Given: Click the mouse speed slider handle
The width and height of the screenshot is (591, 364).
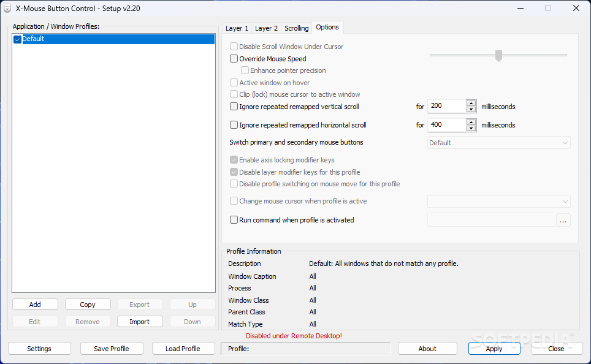Looking at the screenshot, I should (498, 55).
